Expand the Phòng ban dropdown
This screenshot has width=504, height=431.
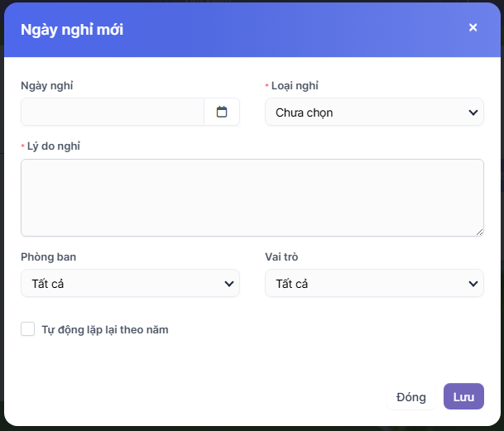point(120,284)
